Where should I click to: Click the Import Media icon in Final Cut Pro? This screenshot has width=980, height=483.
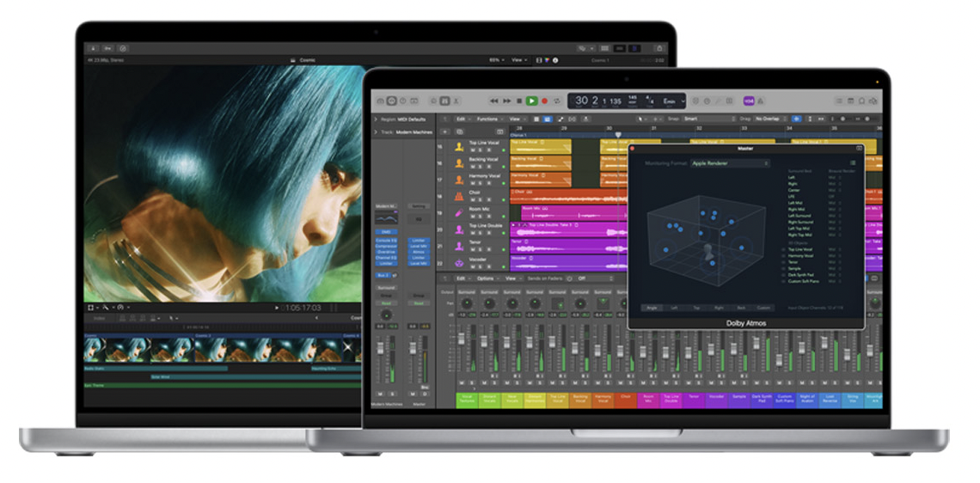point(93,47)
